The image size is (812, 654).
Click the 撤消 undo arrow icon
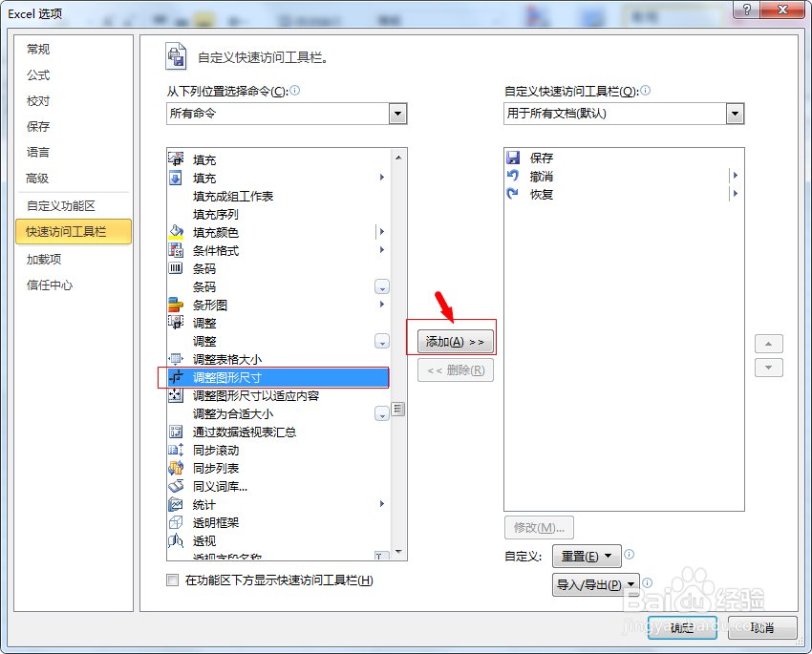513,176
